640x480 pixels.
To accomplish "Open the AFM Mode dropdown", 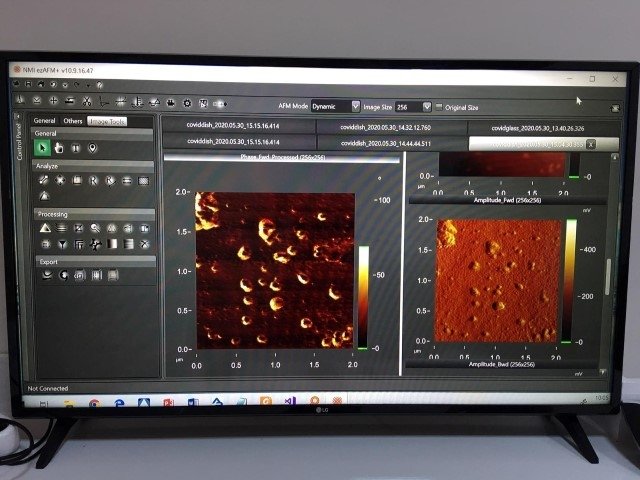I will pyautogui.click(x=355, y=105).
